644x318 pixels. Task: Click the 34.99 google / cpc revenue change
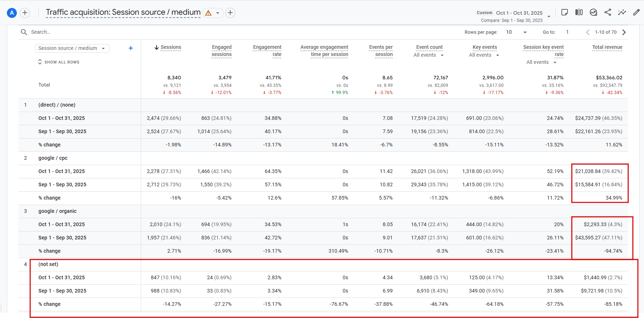coord(614,198)
